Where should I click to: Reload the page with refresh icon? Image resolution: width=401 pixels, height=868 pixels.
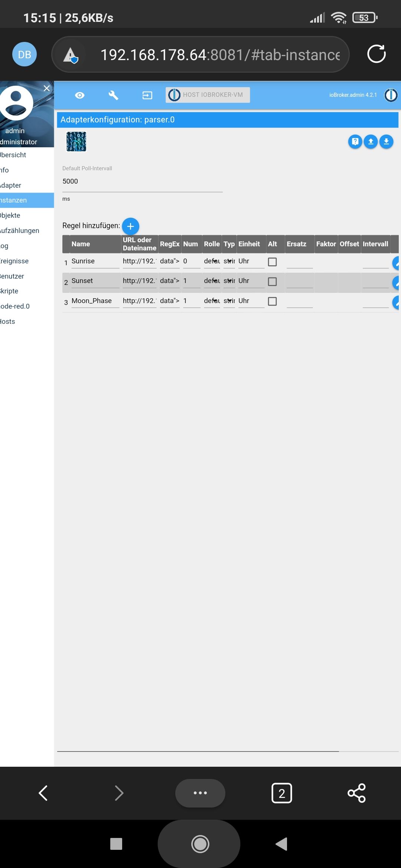click(376, 54)
